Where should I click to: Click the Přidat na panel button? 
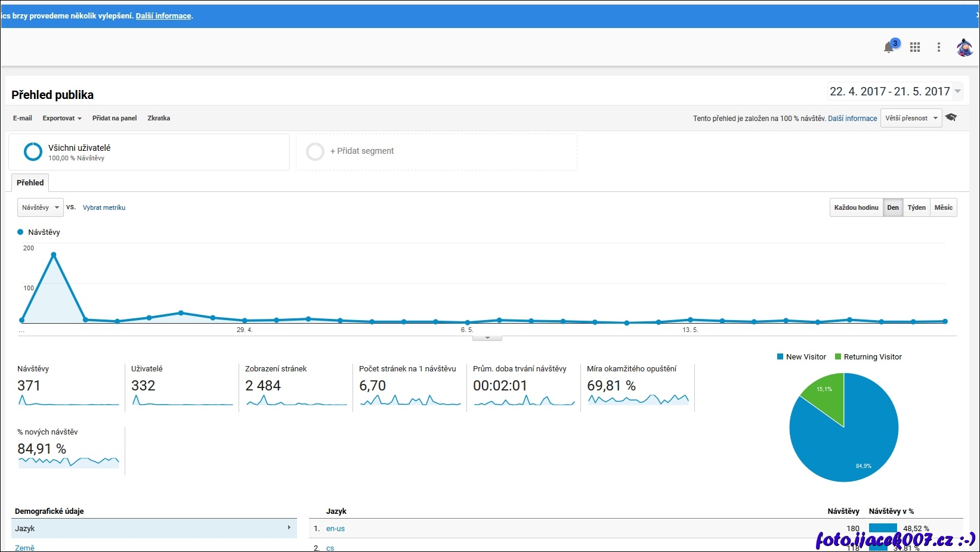click(115, 118)
